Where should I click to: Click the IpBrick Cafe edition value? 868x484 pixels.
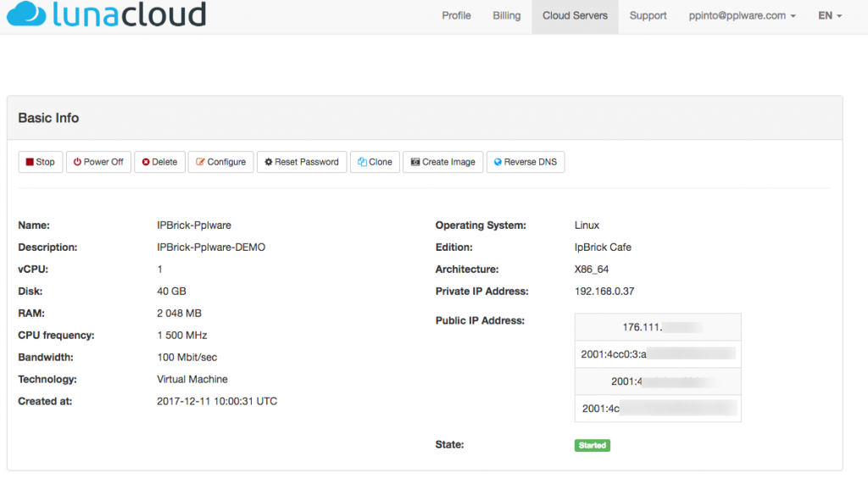tap(603, 248)
